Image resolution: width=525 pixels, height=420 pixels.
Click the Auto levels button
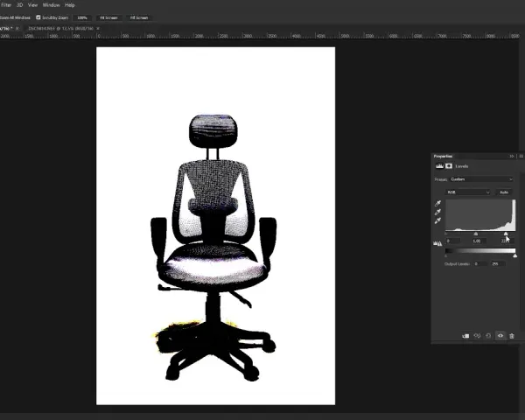[x=504, y=192]
